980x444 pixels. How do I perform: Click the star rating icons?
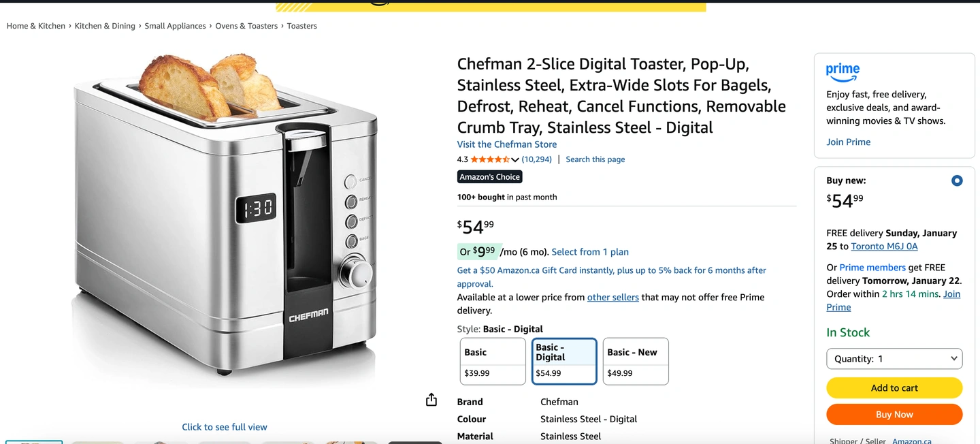pos(490,159)
